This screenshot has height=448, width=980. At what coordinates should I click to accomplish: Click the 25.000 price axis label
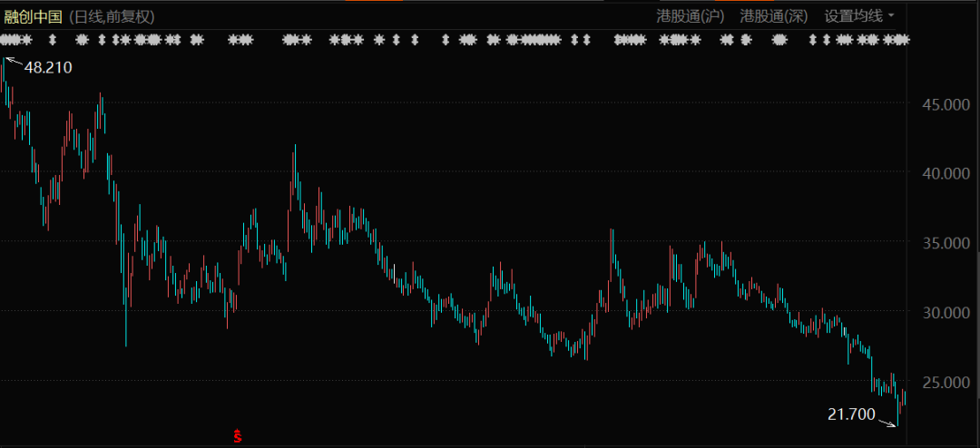946,381
